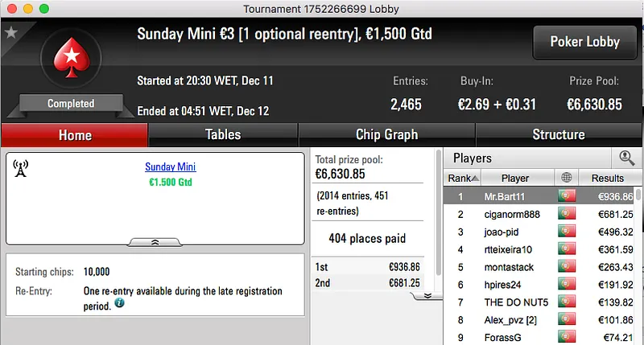Click the Poker Lobby button
This screenshot has height=345, width=644.
(x=584, y=43)
